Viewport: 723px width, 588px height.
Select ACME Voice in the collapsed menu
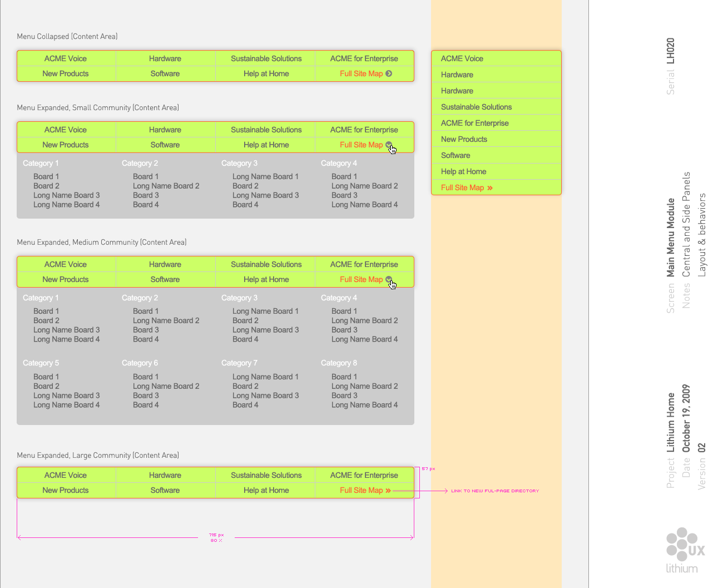[66, 58]
